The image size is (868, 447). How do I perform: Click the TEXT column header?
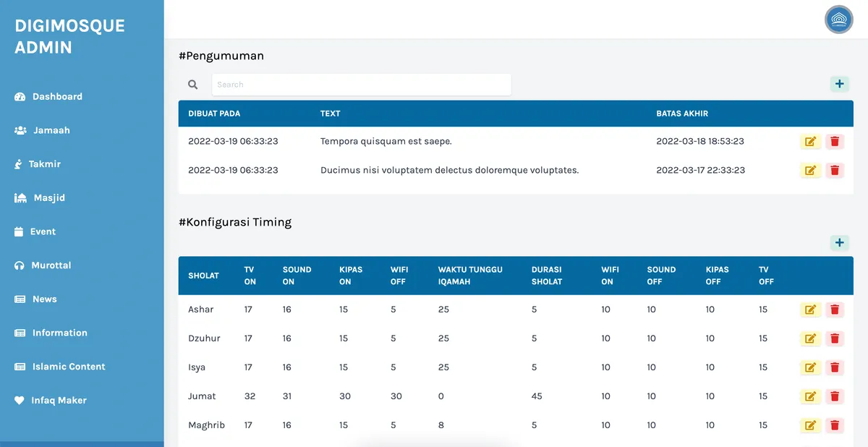click(x=330, y=114)
